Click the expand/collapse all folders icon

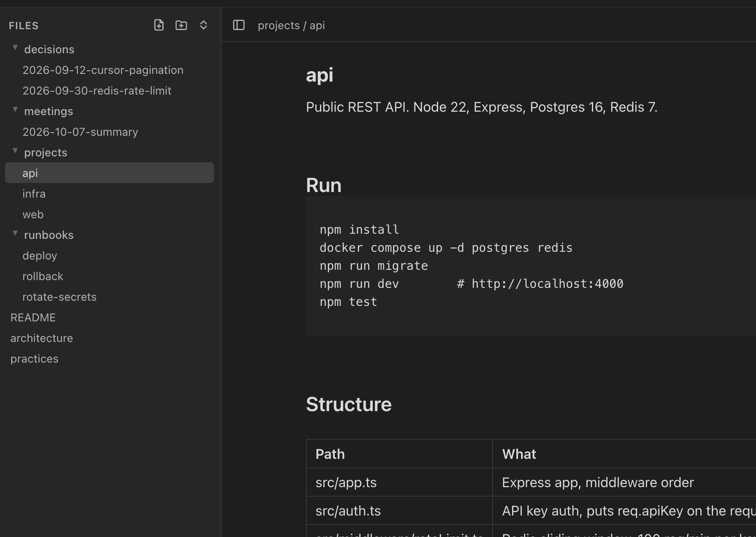(x=204, y=25)
